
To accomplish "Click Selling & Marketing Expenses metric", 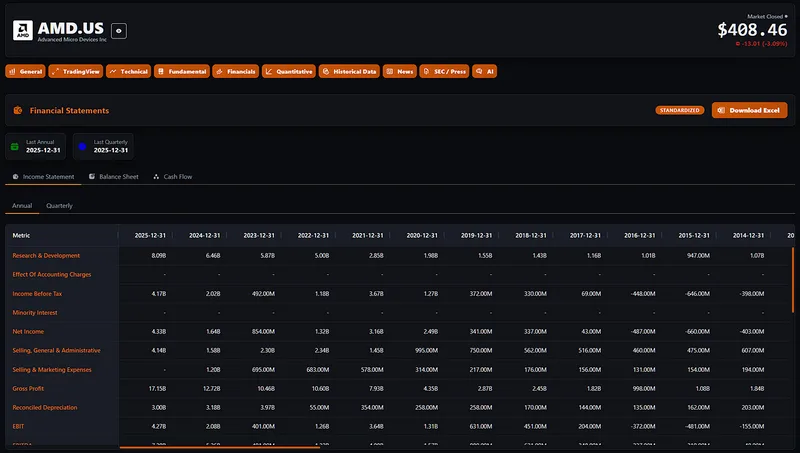I will [52, 370].
